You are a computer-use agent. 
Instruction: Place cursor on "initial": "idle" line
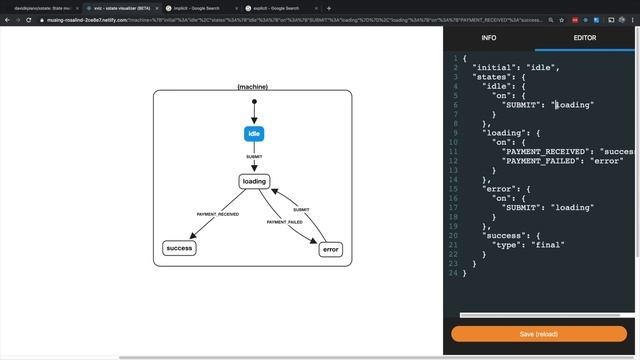tap(516, 68)
